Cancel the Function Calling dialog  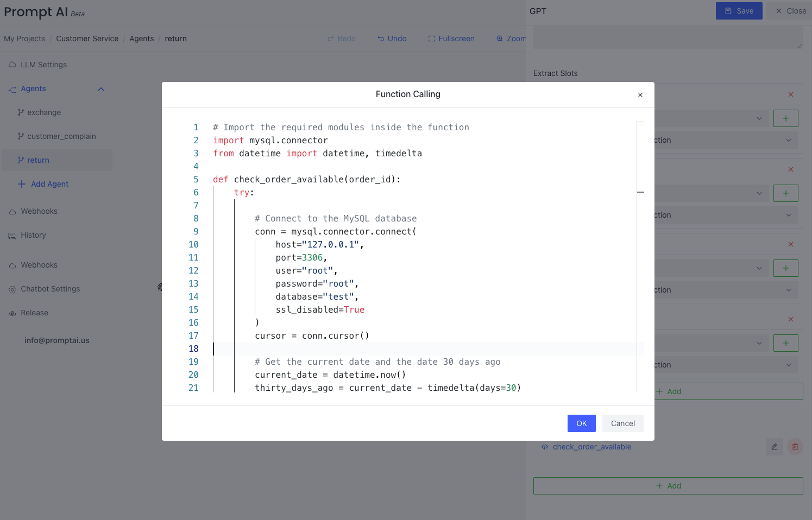click(622, 423)
